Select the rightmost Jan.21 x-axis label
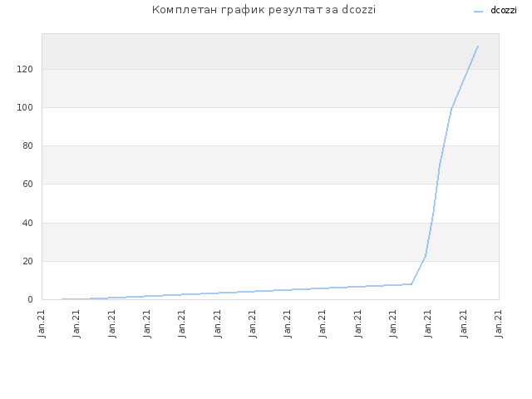 point(499,323)
